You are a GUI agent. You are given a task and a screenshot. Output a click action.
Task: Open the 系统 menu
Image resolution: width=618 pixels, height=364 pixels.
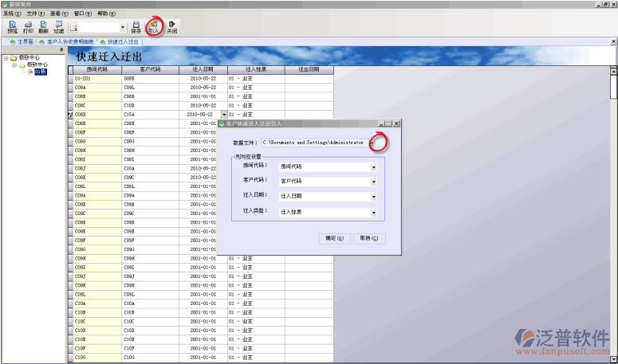point(11,14)
